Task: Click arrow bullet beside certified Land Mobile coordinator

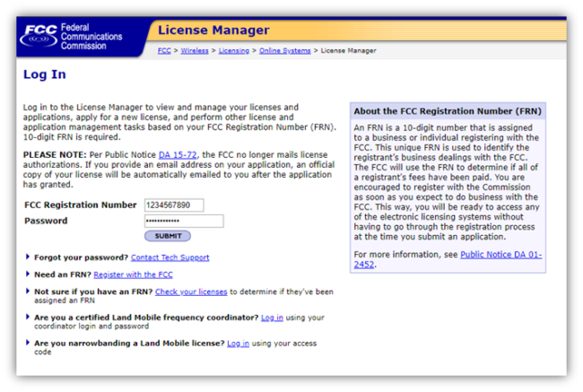Action: pos(28,318)
